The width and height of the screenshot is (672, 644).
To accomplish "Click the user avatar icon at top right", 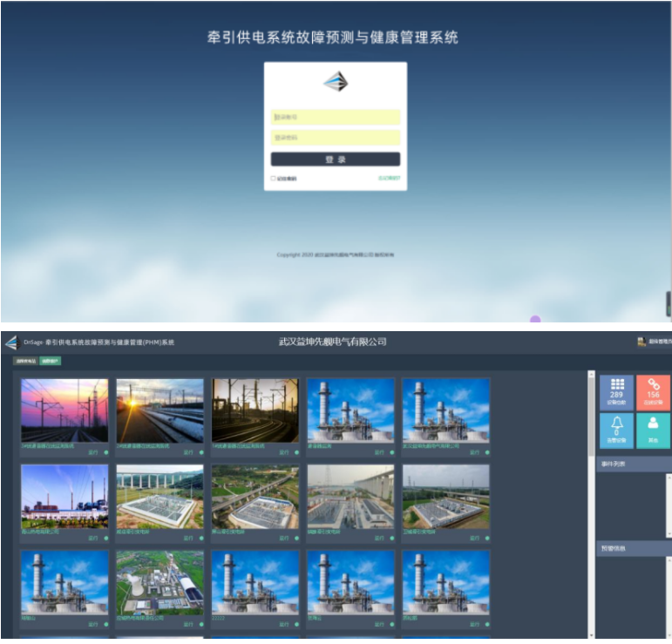I will point(641,342).
